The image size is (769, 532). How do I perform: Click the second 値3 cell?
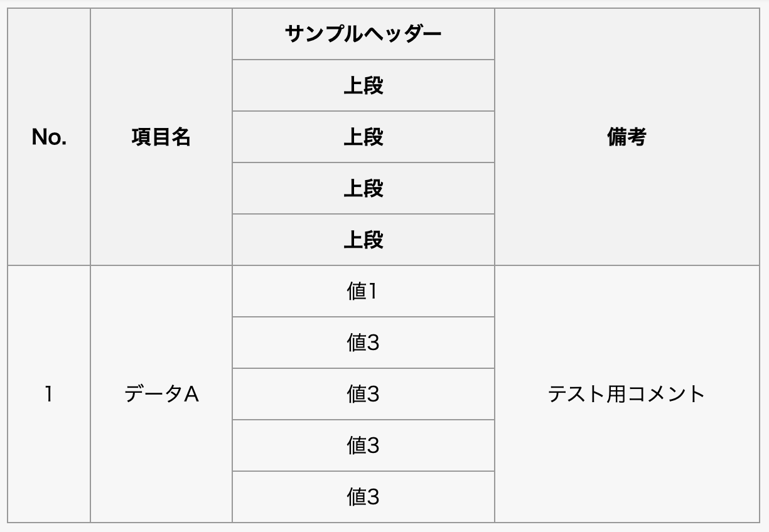click(x=363, y=394)
